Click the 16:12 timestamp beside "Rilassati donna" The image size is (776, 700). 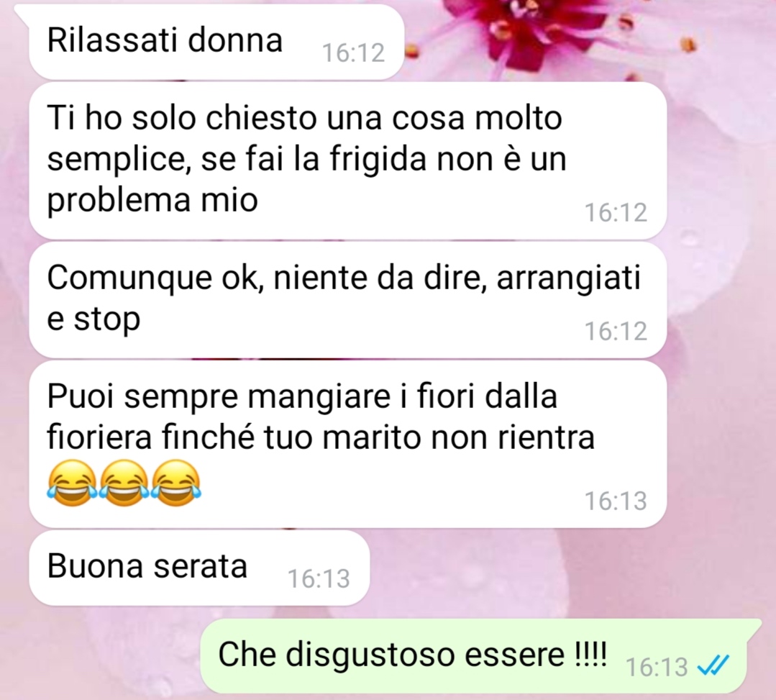point(353,53)
